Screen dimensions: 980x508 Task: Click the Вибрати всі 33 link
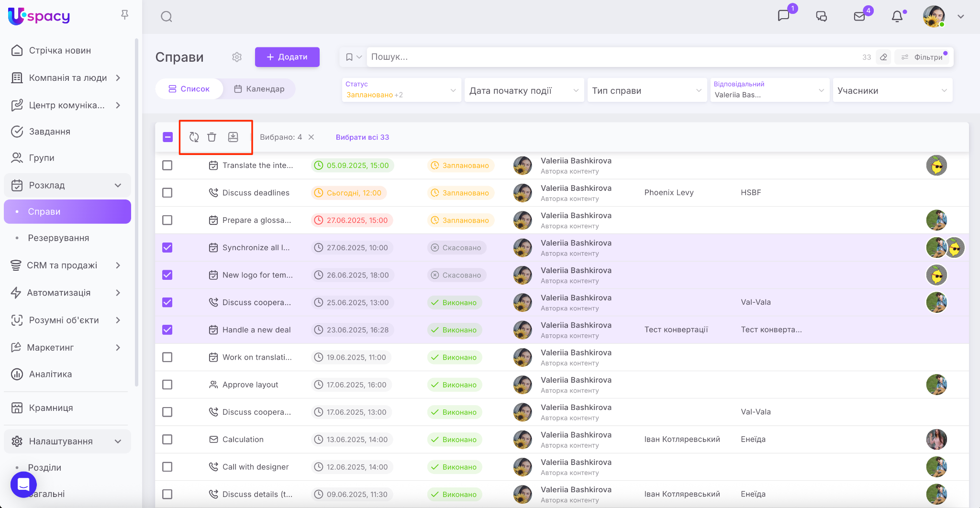coord(362,137)
